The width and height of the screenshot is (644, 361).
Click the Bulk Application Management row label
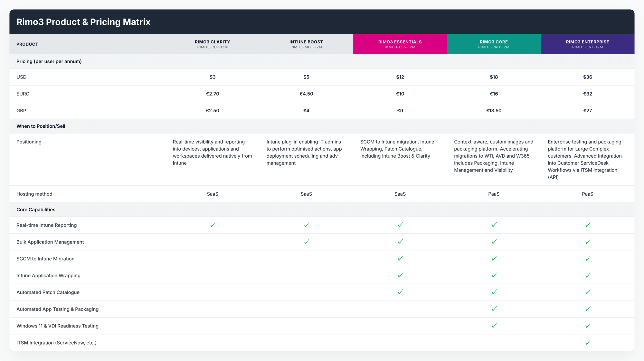pyautogui.click(x=50, y=242)
